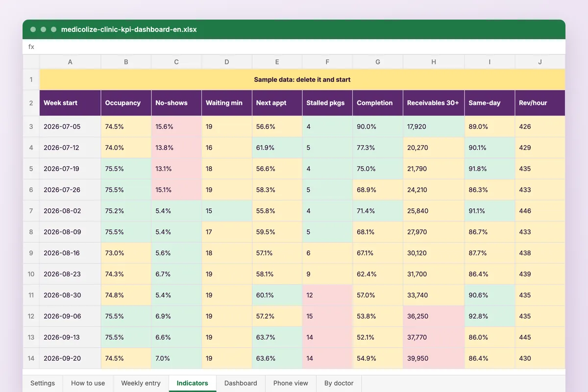Click the 'Same-day' header cell
Screen dimensions: 588x392
click(490, 103)
